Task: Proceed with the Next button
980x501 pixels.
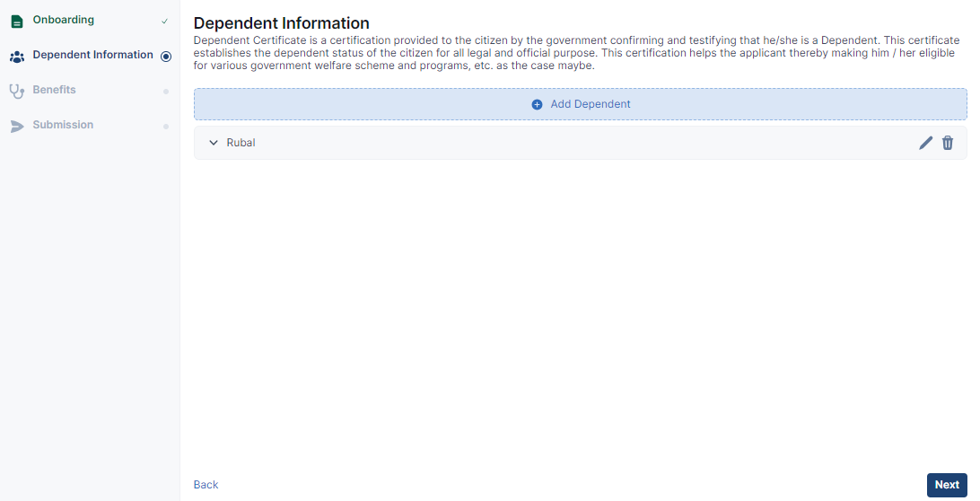Action: (947, 485)
